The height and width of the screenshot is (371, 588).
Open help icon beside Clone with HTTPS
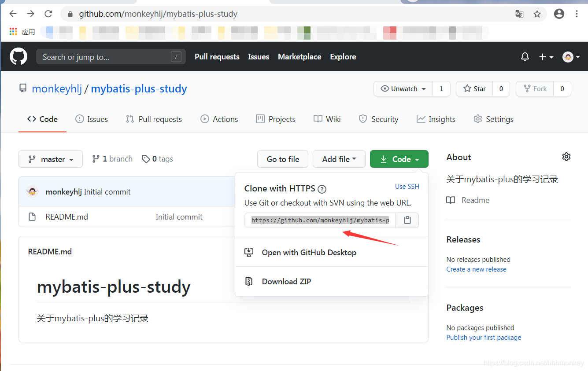(x=322, y=189)
